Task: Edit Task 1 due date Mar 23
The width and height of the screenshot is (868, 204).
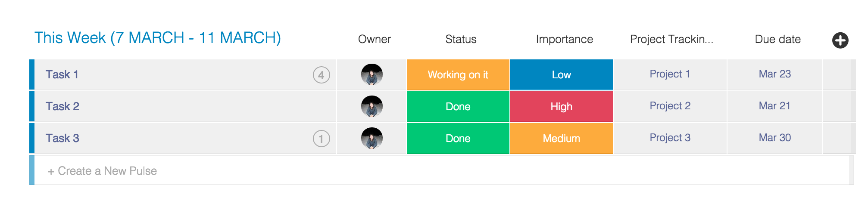Action: (774, 74)
